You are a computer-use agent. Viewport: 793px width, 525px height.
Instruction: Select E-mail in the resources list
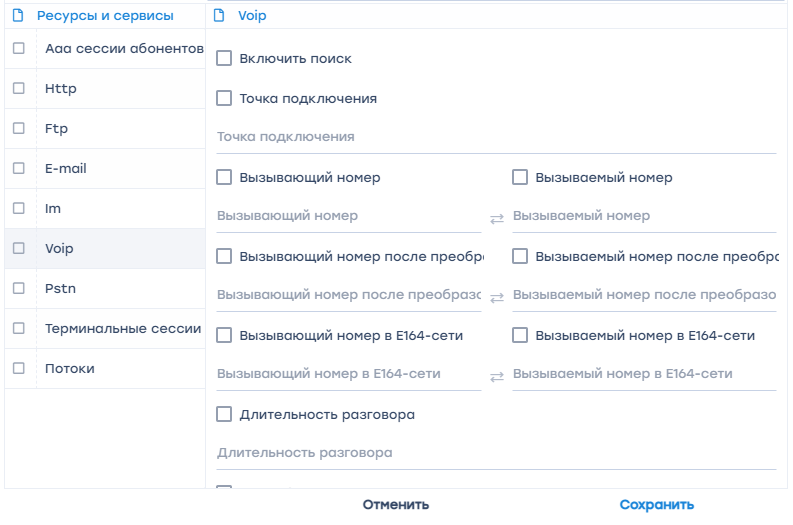pos(66,169)
